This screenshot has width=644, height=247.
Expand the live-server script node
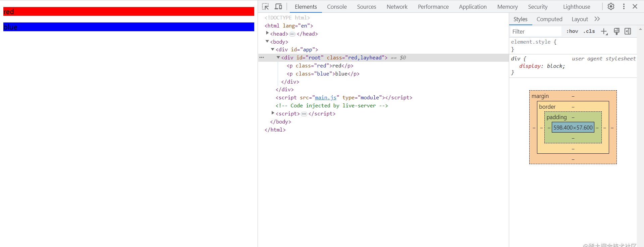[x=273, y=113]
